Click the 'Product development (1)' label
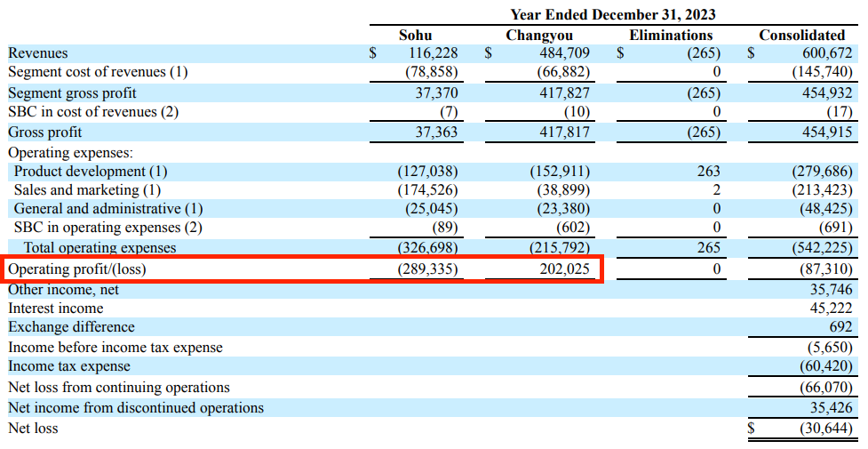Image resolution: width=868 pixels, height=449 pixels. coord(91,172)
